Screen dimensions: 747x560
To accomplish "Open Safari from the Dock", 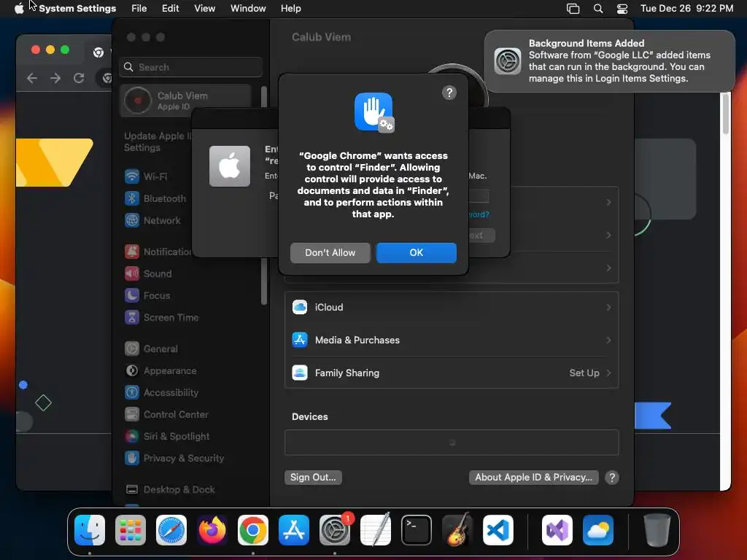I will click(x=171, y=530).
